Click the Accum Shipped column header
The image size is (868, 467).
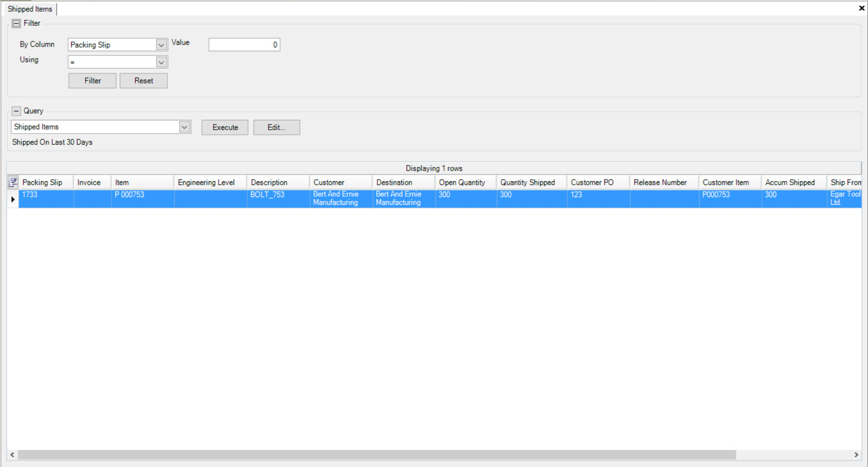click(x=794, y=182)
